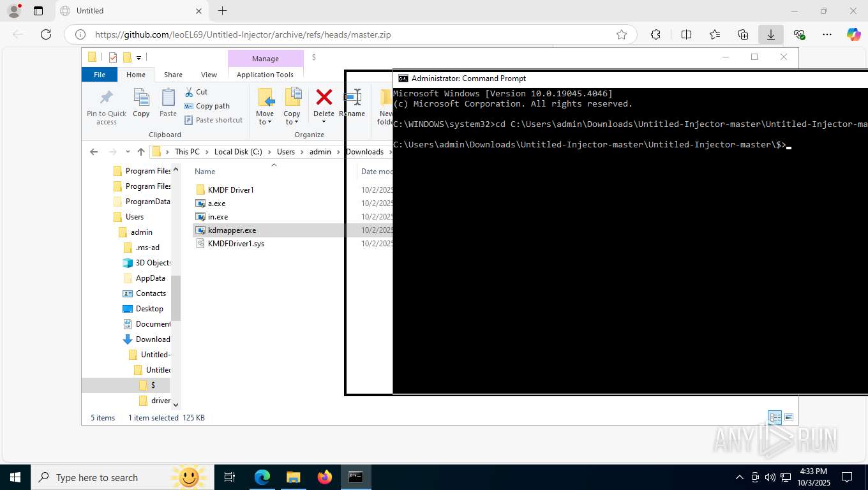868x490 pixels.
Task: Select ProgramData in navigation tree
Action: (x=142, y=202)
